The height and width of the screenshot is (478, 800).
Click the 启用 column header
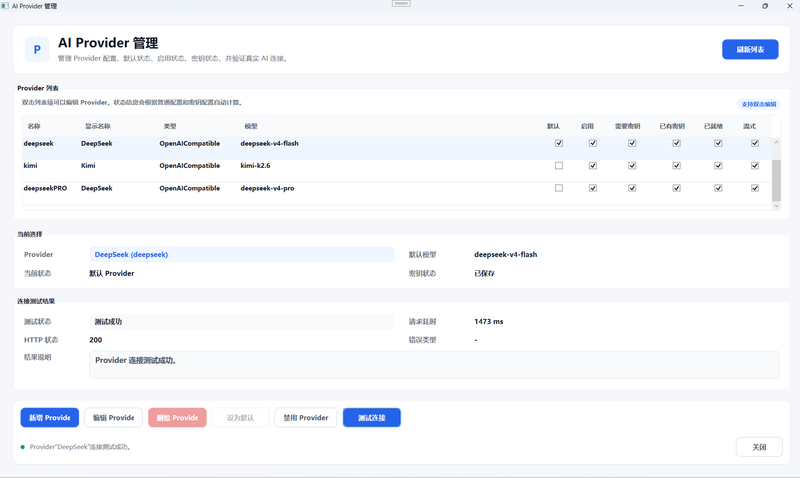(x=587, y=126)
